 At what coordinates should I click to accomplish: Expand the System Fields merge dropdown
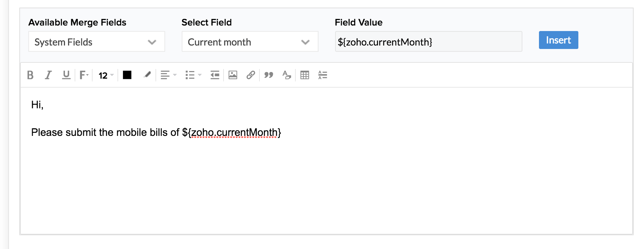[96, 42]
